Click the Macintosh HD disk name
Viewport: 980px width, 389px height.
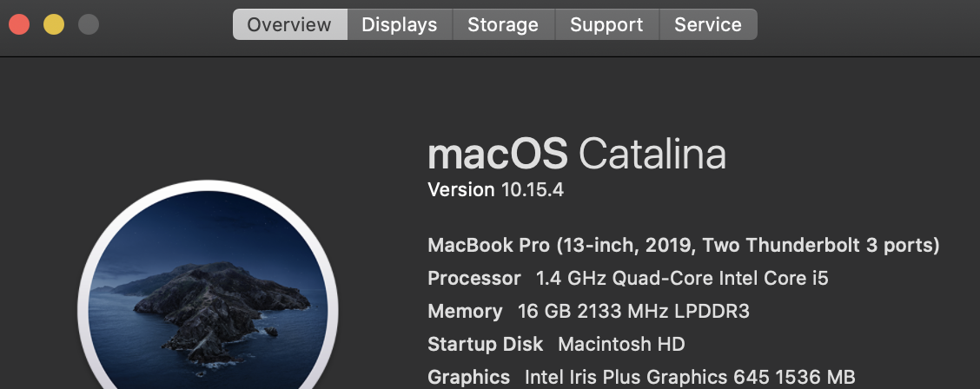point(621,344)
